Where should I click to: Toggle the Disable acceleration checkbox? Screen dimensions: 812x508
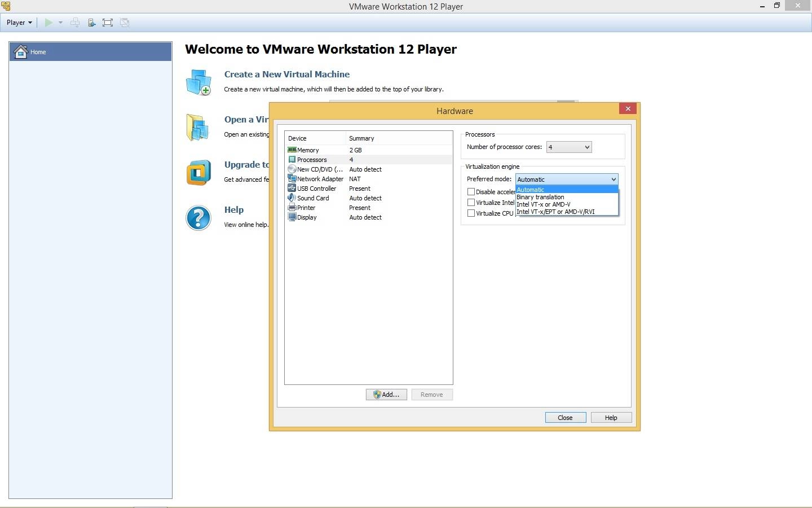[x=471, y=192]
